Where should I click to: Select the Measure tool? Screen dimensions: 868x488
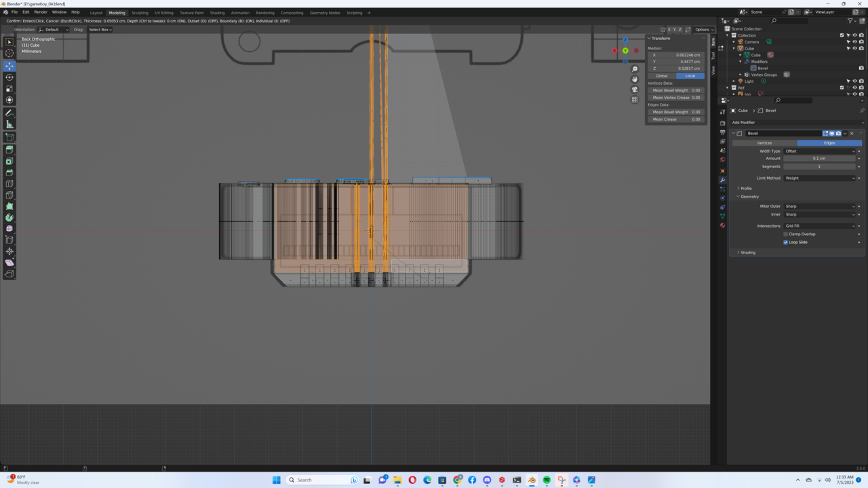coord(9,125)
